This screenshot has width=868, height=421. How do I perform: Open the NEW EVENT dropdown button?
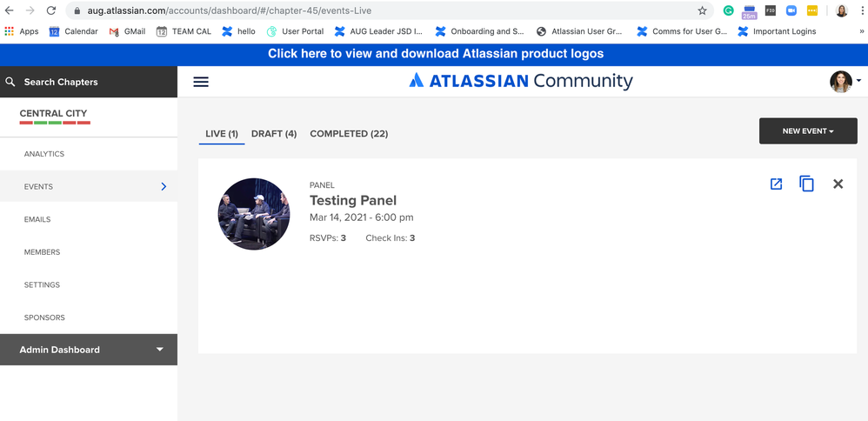[808, 130]
